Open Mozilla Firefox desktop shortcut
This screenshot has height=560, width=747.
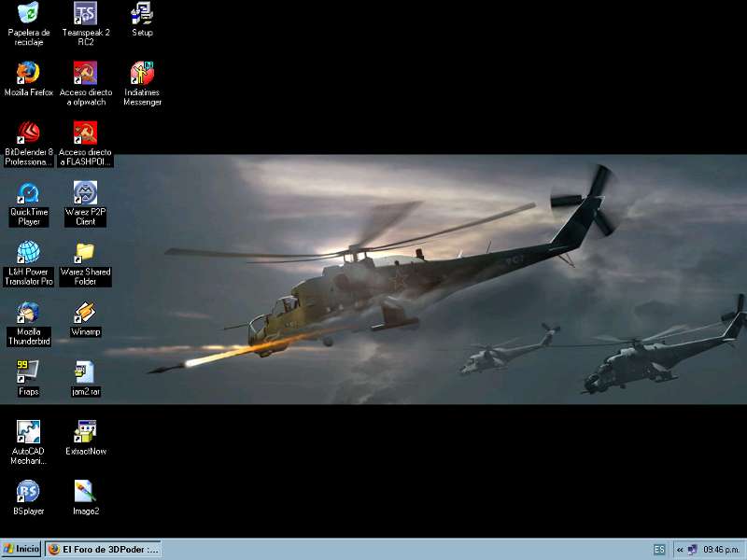pos(29,73)
